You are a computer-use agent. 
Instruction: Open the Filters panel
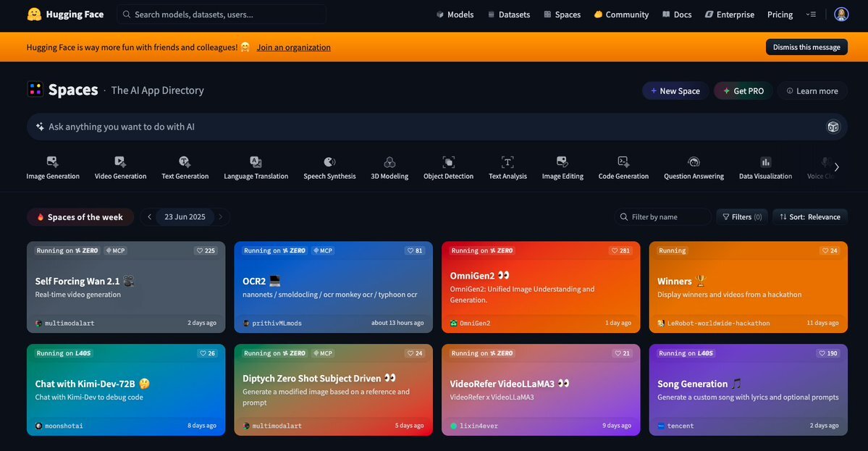tap(742, 217)
